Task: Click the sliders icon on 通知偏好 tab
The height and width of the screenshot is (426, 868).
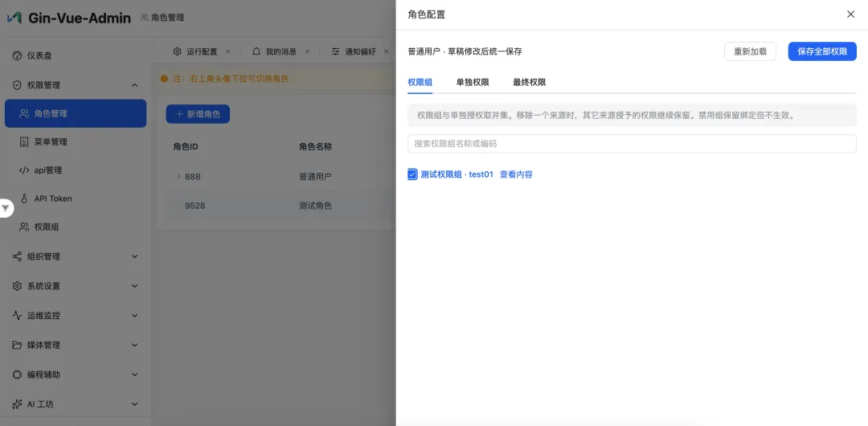Action: click(335, 51)
